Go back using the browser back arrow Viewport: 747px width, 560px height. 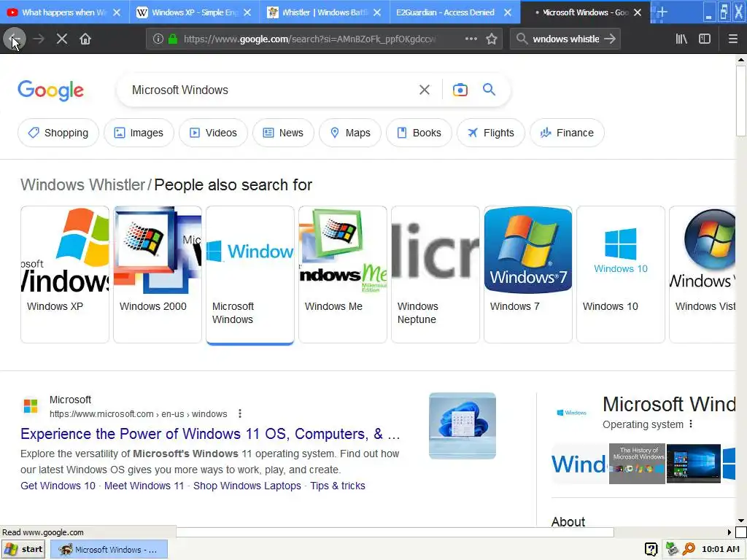[15, 39]
